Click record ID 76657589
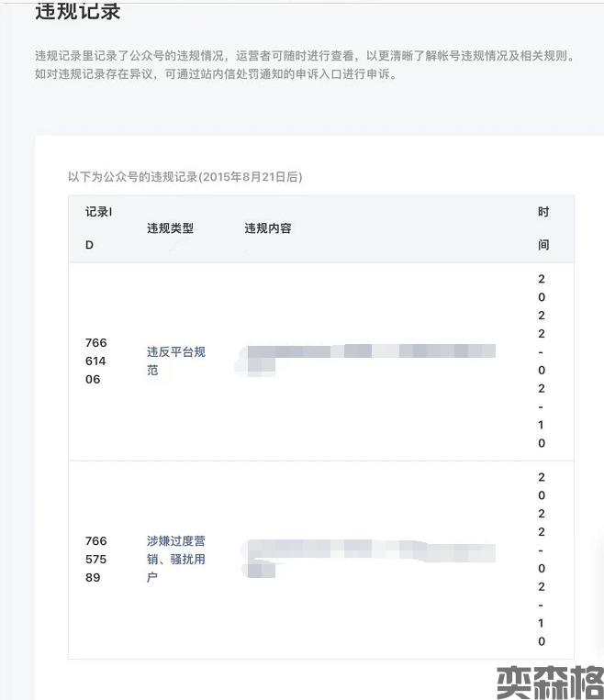This screenshot has width=604, height=700. point(95,559)
